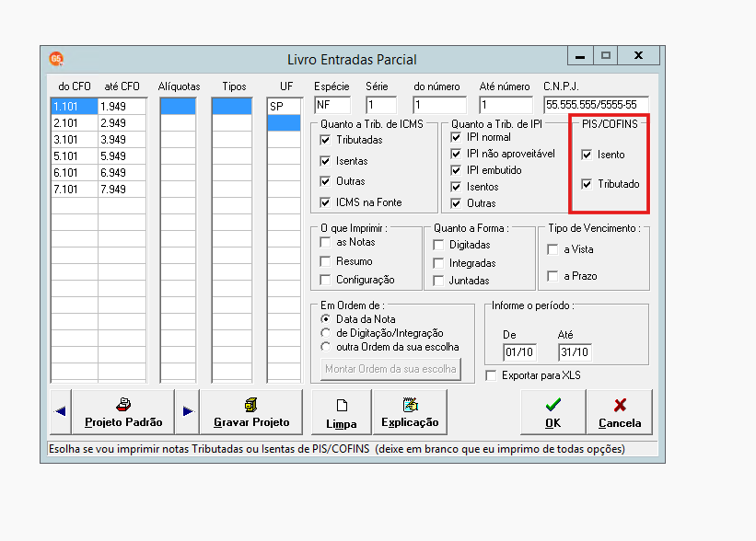This screenshot has width=756, height=541.
Task: Load the Projeto Padrão settings
Action: (123, 412)
